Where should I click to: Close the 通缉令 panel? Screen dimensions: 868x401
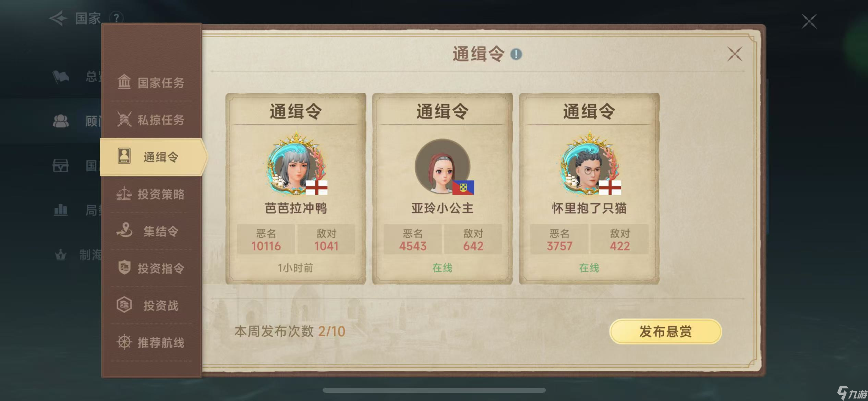(735, 54)
